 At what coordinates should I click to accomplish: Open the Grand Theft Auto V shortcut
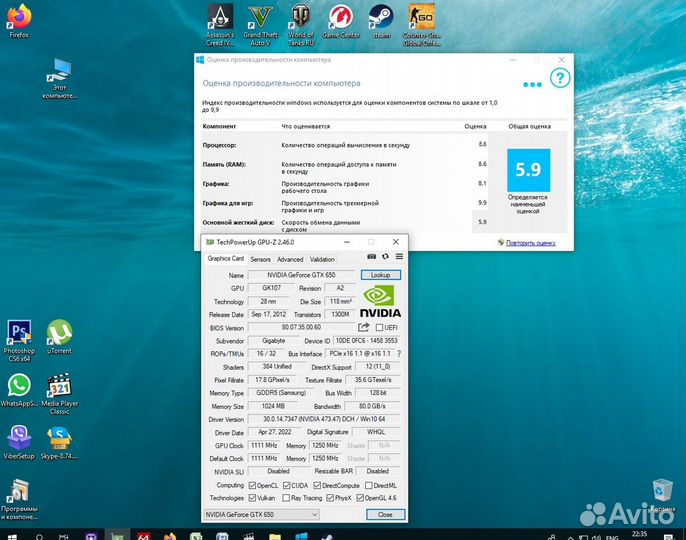pos(260,25)
